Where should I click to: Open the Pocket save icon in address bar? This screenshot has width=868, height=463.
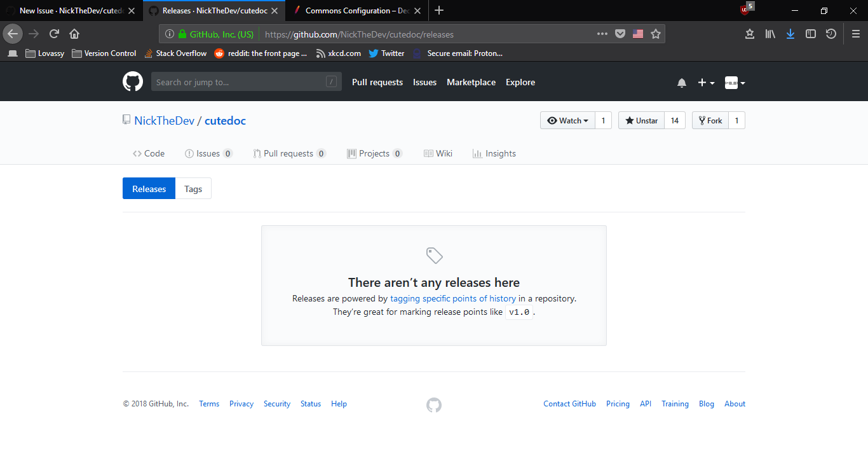coord(620,34)
